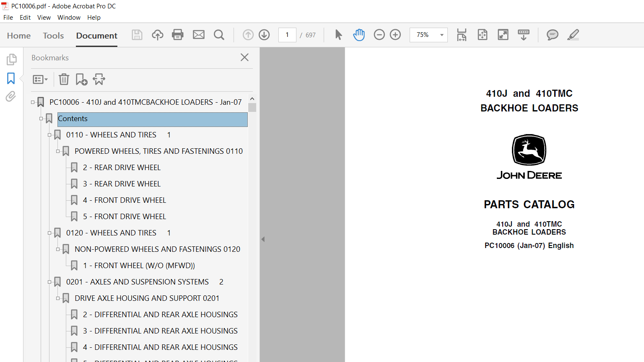Screen dimensions: 644x362
Task: Collapse the 0110 - WHEELS AND TIRES node
Action: 49,135
